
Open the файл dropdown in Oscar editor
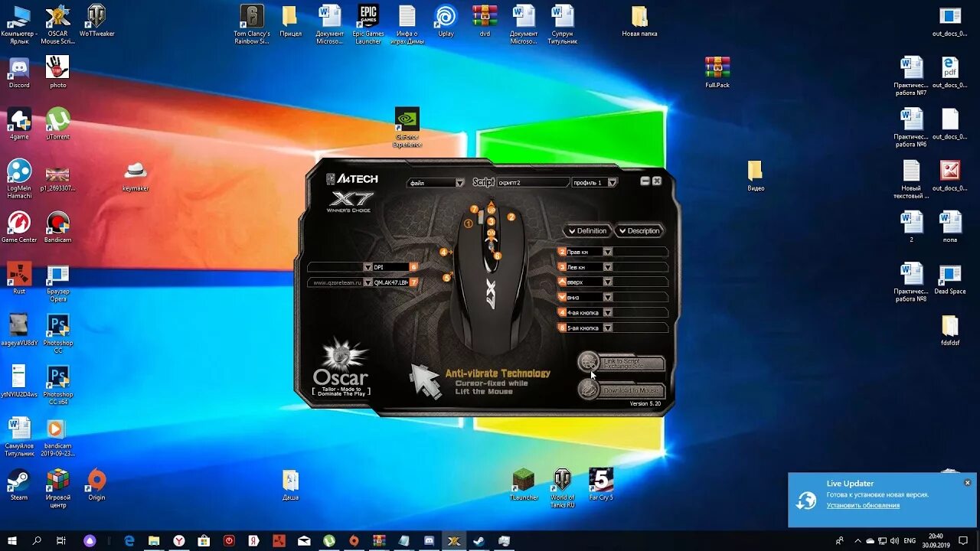point(459,183)
